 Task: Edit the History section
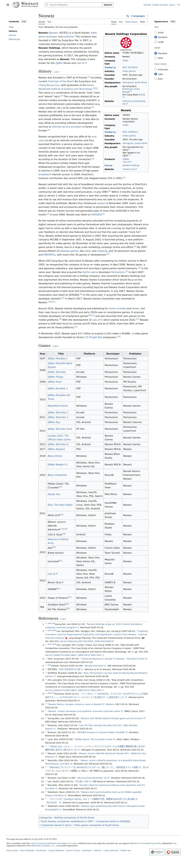tap(56, 72)
